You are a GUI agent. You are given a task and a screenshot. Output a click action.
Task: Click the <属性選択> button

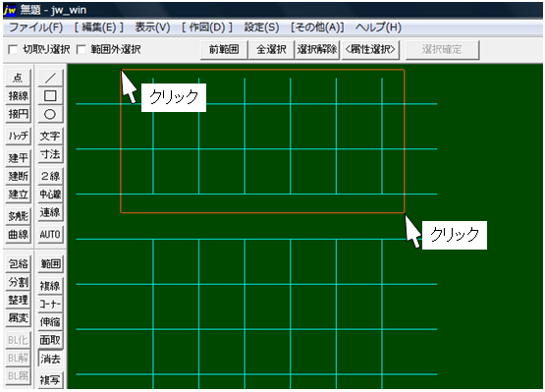click(x=370, y=50)
